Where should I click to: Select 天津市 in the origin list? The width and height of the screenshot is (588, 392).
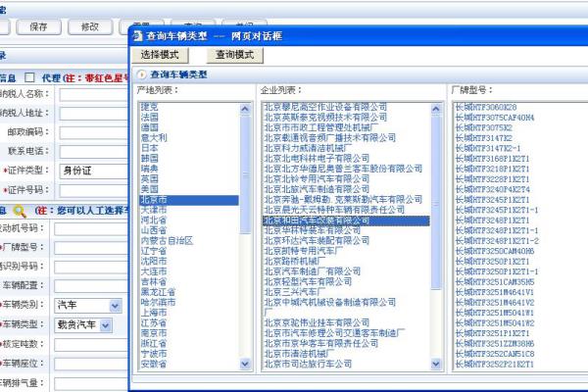(154, 210)
